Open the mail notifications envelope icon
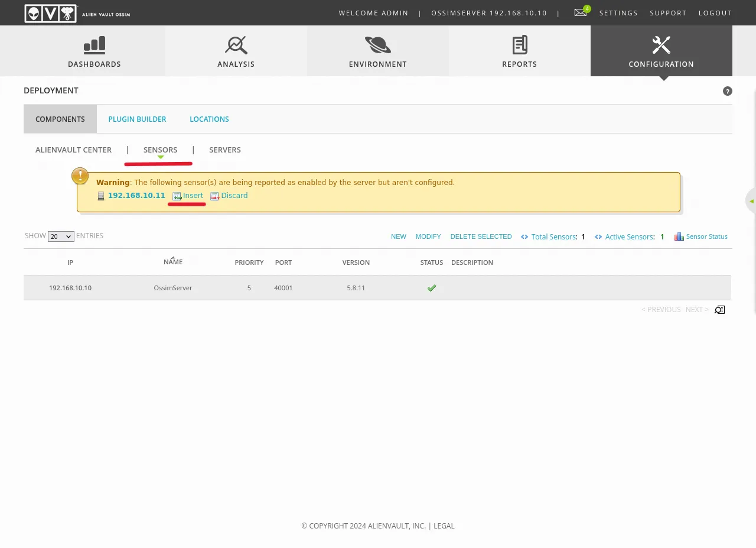Image resolution: width=756 pixels, height=548 pixels. (581, 12)
